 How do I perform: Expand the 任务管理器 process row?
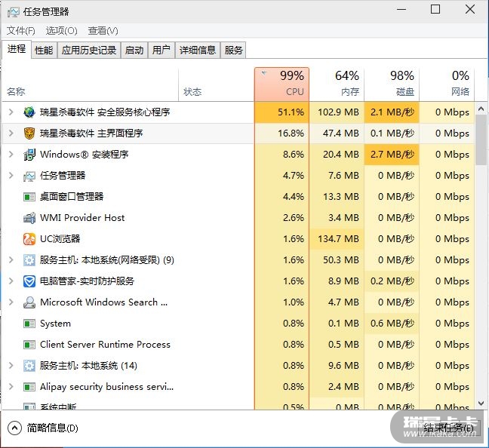(x=11, y=176)
